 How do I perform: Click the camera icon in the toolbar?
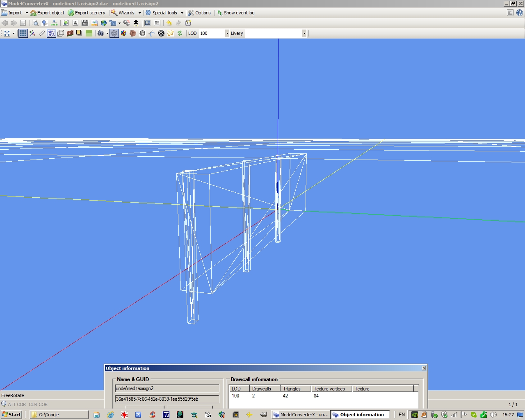[x=100, y=33]
